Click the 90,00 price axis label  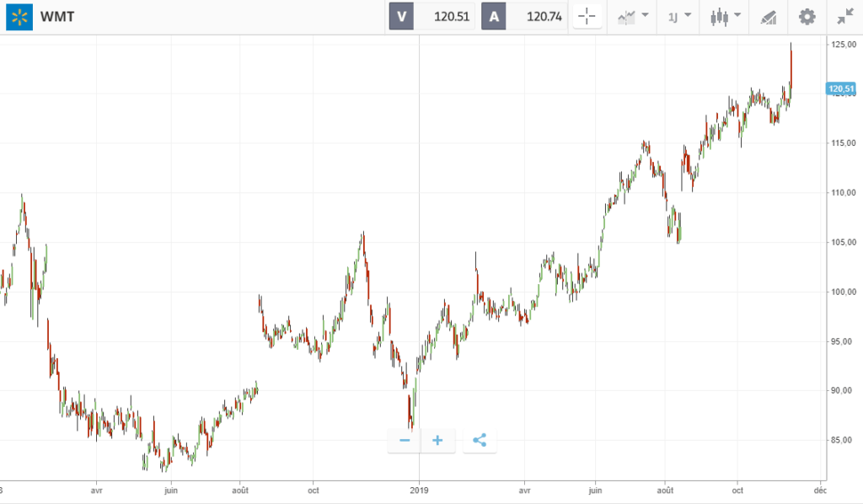[842, 391]
